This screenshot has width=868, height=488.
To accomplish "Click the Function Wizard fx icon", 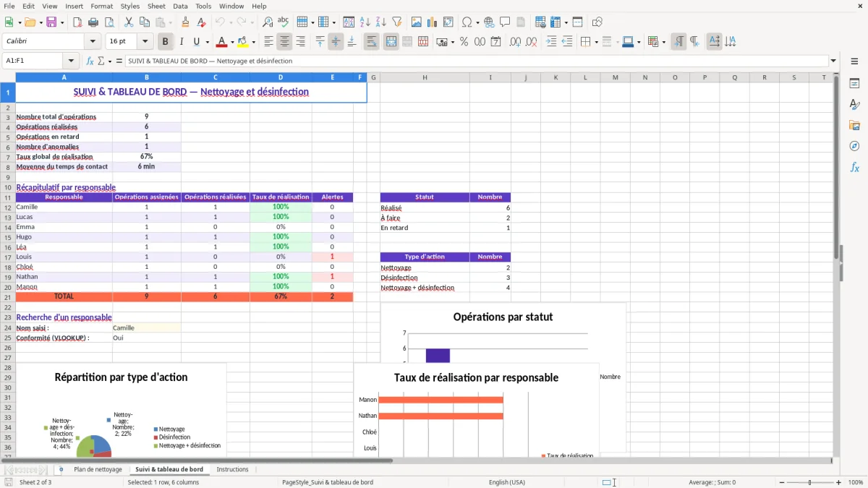I will coord(90,61).
